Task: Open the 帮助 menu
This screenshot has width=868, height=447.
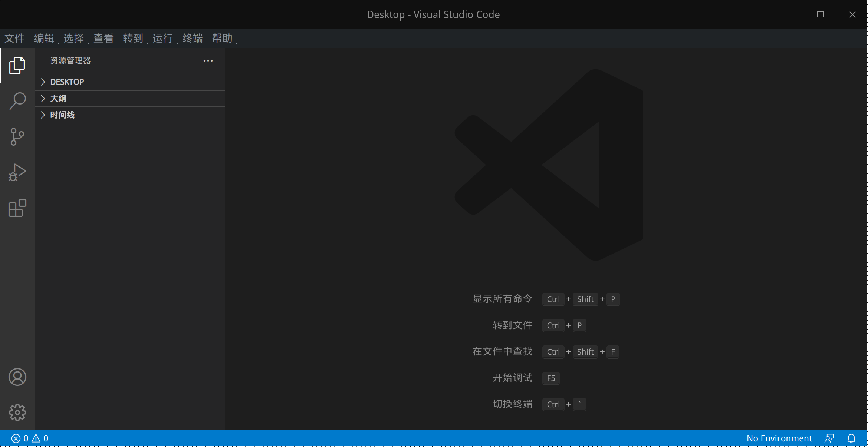Action: pos(222,38)
